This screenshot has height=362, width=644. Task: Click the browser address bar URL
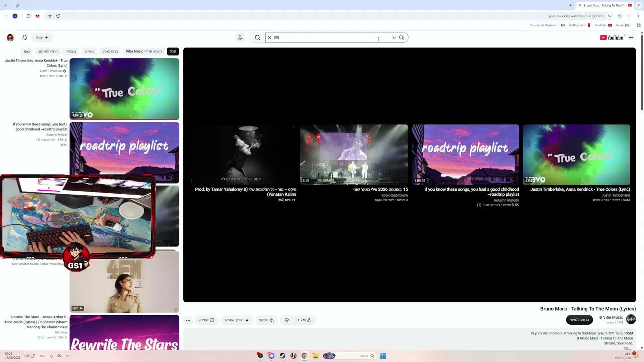point(576,16)
